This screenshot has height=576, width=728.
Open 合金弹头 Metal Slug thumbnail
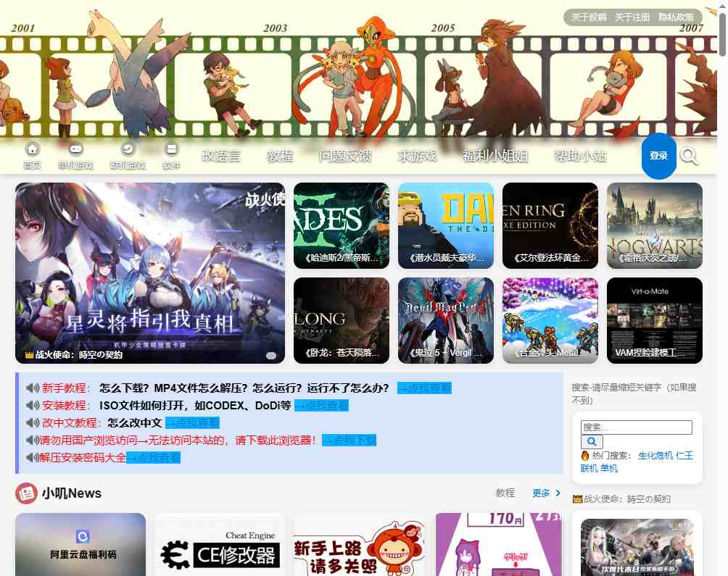click(550, 320)
